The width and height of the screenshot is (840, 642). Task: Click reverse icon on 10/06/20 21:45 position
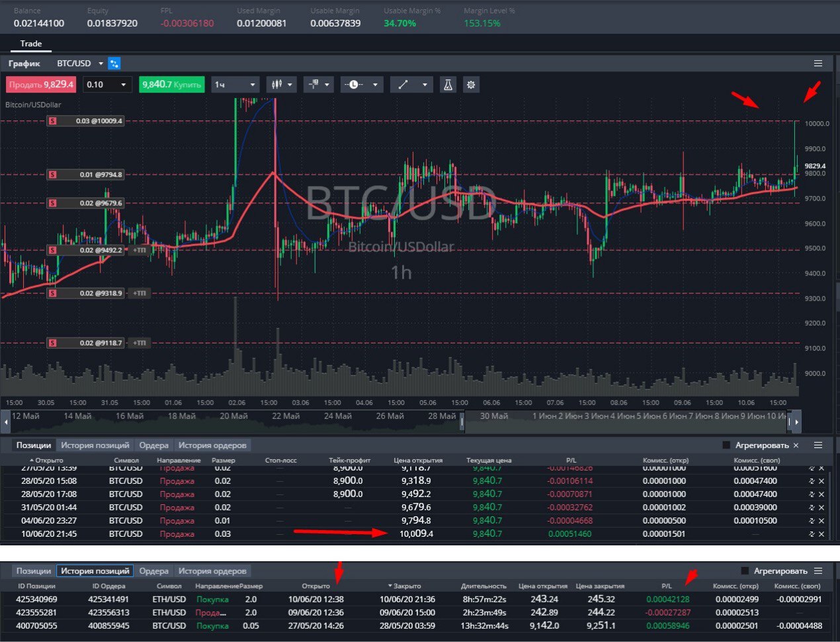pos(812,534)
